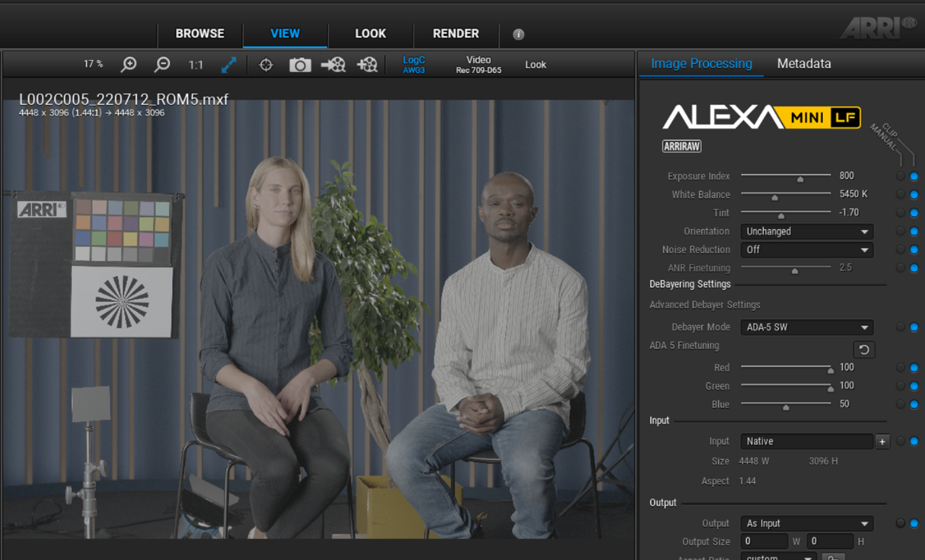This screenshot has height=560, width=925.
Task: Open the Metadata panel tab
Action: click(804, 64)
